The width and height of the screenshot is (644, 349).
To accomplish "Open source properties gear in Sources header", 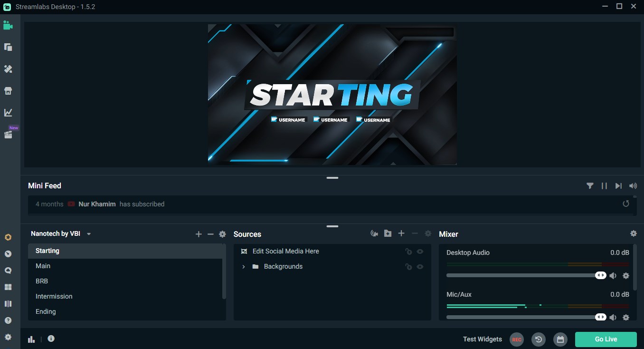I will [x=428, y=233].
